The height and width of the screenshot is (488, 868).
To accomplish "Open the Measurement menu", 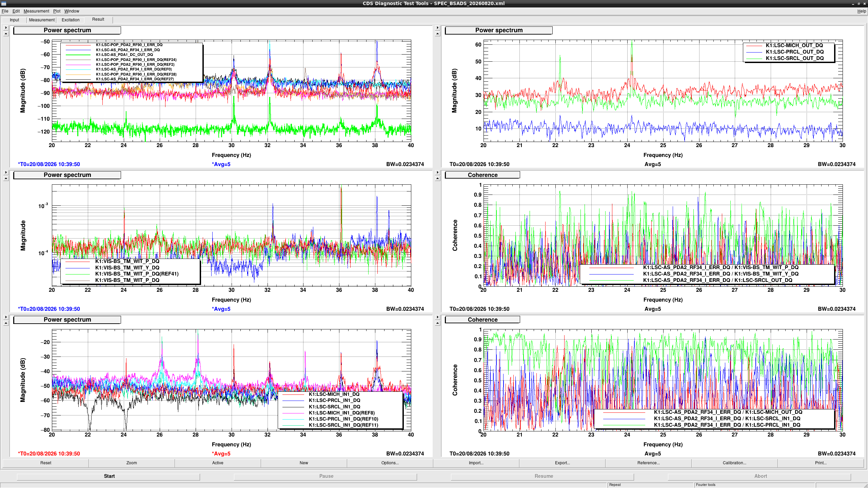I will [x=36, y=11].
